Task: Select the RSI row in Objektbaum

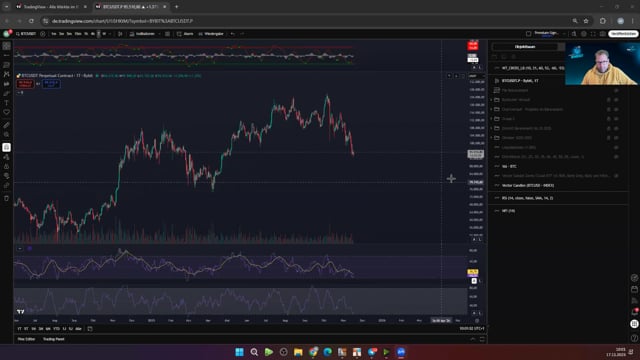Action: [x=558, y=198]
